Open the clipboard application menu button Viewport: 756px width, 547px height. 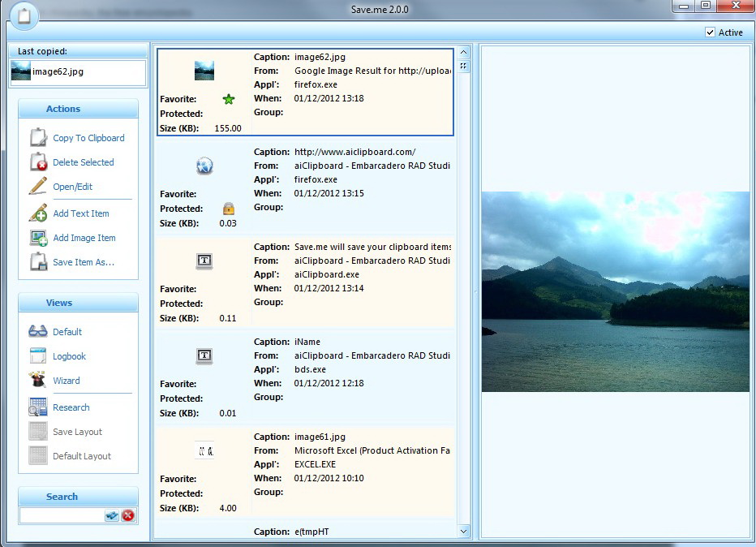(25, 15)
